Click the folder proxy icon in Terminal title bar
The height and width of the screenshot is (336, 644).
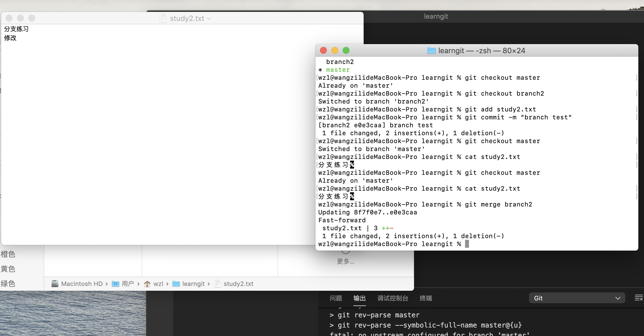point(431,51)
